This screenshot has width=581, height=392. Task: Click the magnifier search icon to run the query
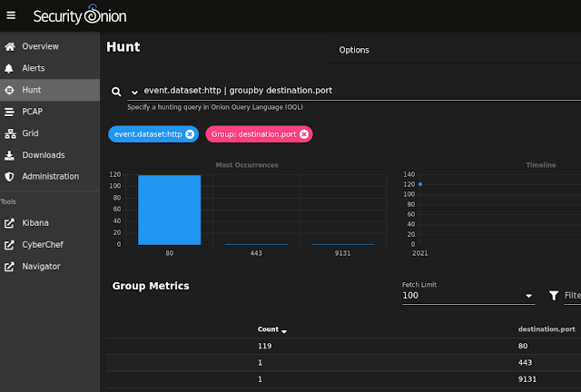116,92
